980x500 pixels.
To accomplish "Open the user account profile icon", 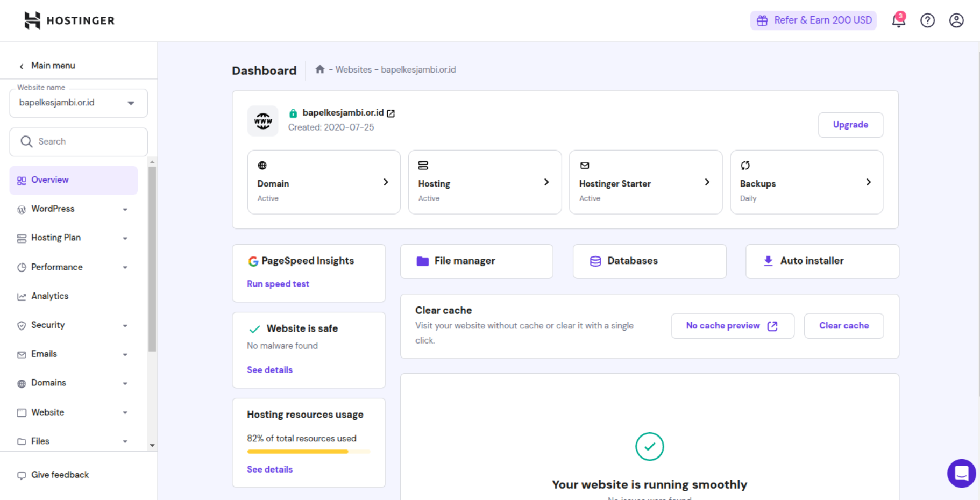I will point(956,20).
